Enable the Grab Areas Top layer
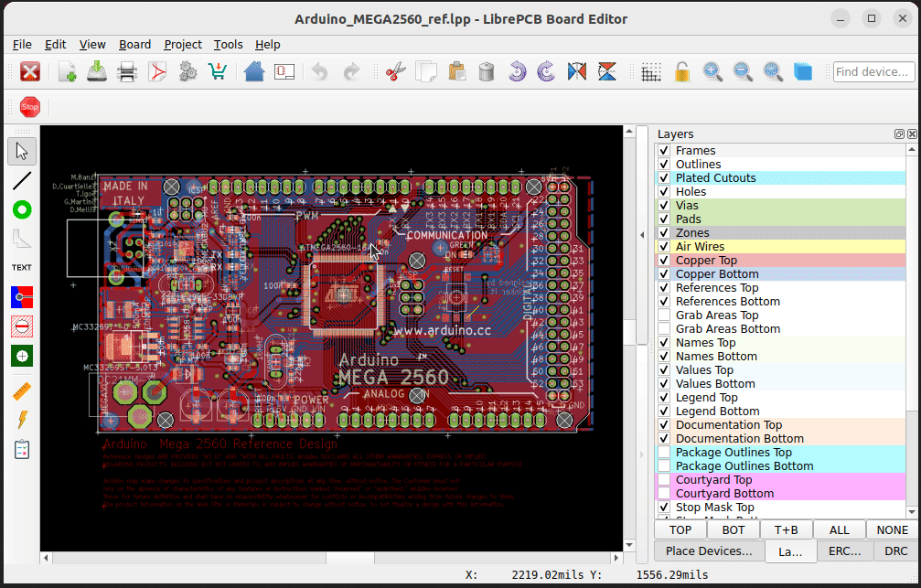This screenshot has width=921, height=588. click(663, 315)
